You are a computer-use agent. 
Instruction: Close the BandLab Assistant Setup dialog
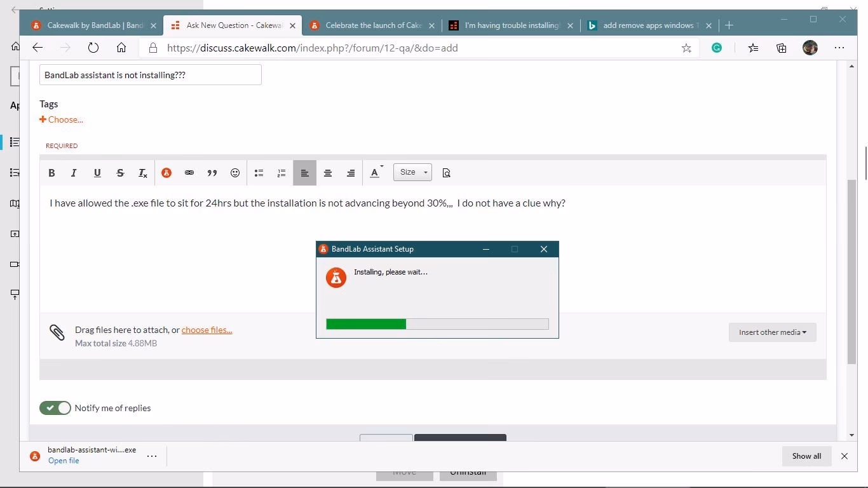click(x=544, y=249)
